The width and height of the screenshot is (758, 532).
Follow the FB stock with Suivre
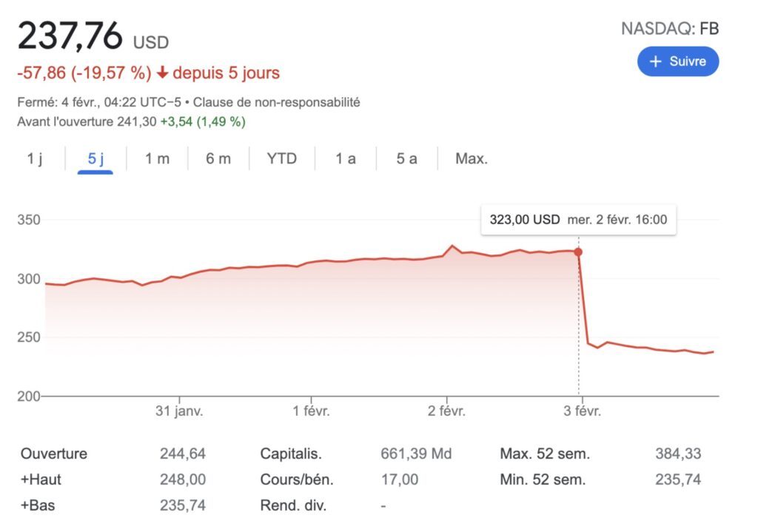tap(678, 61)
